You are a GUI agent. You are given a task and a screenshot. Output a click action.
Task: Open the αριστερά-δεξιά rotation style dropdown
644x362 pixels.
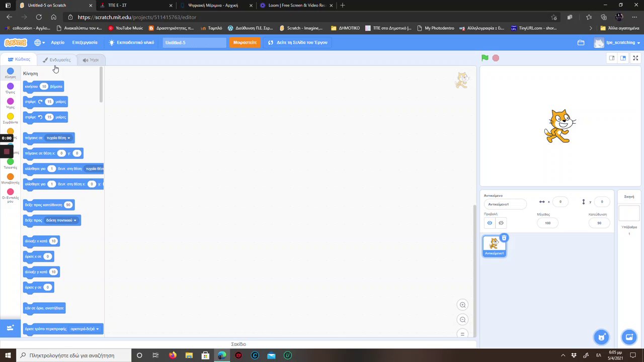[x=85, y=329]
